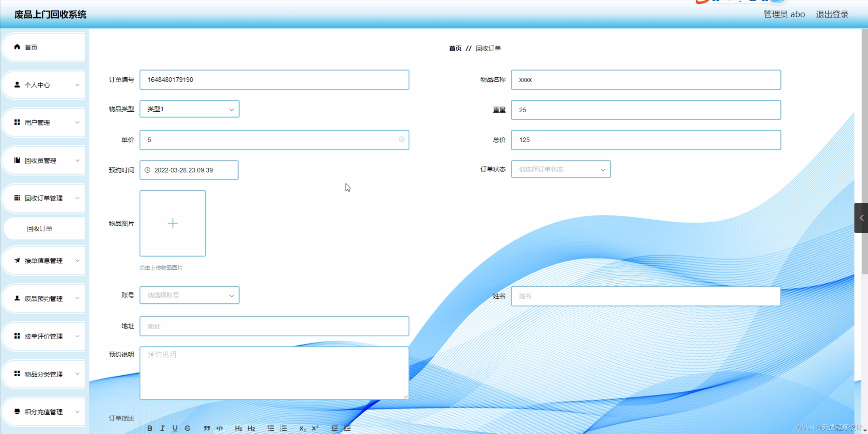Screen dimensions: 868x434
Task: Open the 订单状态 selection dropdown
Action: point(561,169)
